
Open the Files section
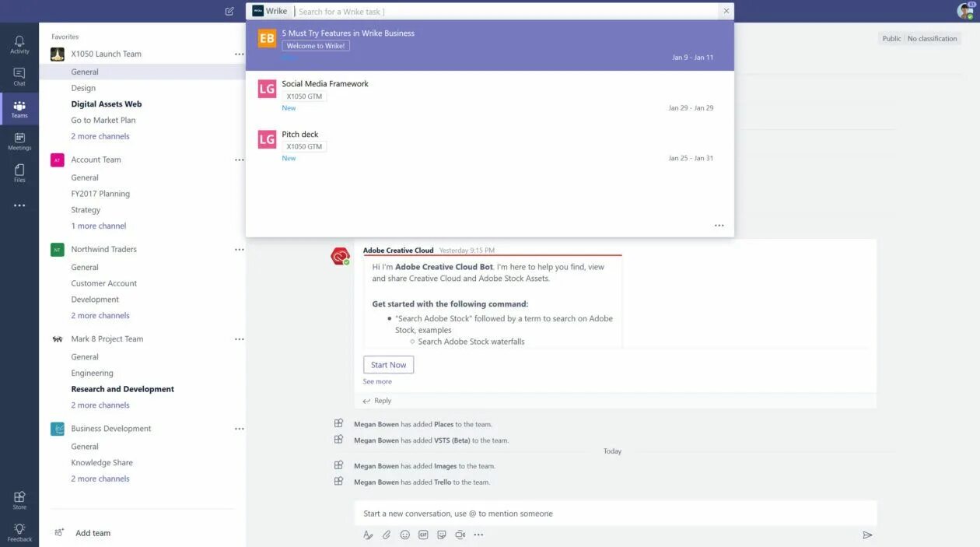coord(19,173)
